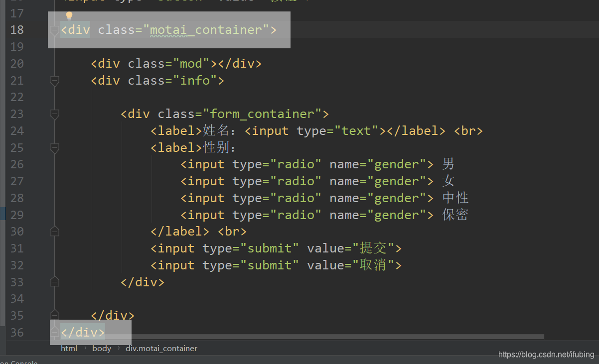Click line number 18 in gutter
The height and width of the screenshot is (364, 599).
(17, 30)
